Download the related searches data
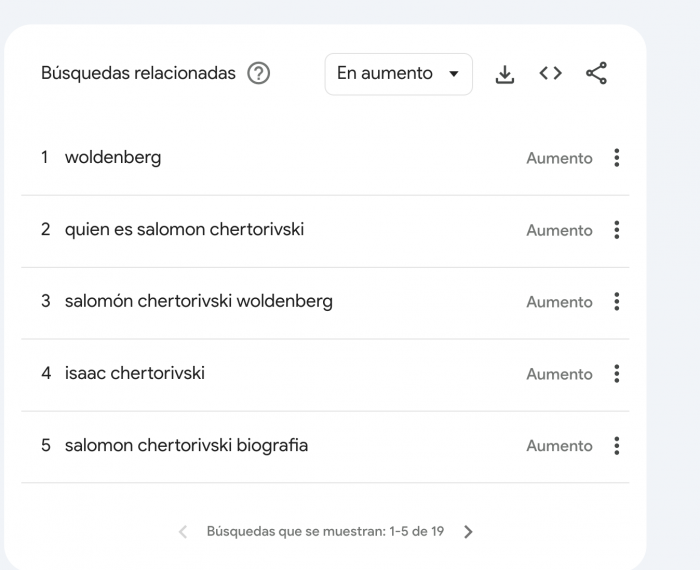700x570 pixels. click(x=506, y=74)
